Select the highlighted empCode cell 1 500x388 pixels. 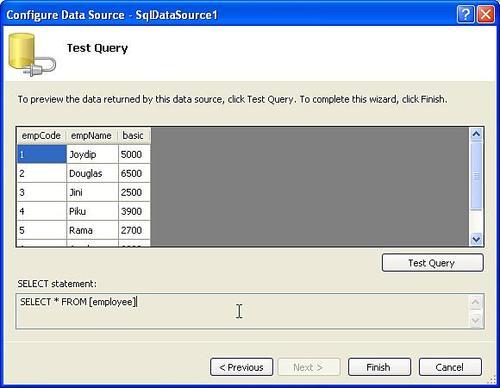click(x=41, y=154)
